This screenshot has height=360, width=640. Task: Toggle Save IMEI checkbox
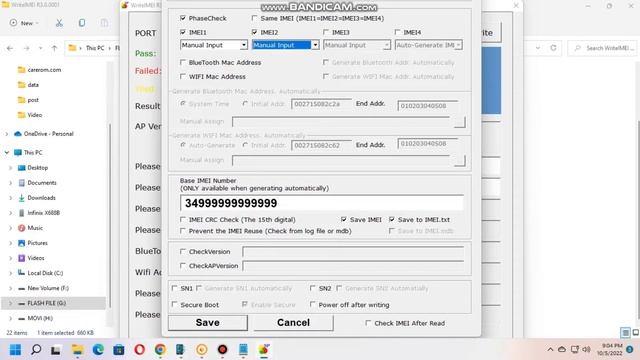point(344,219)
